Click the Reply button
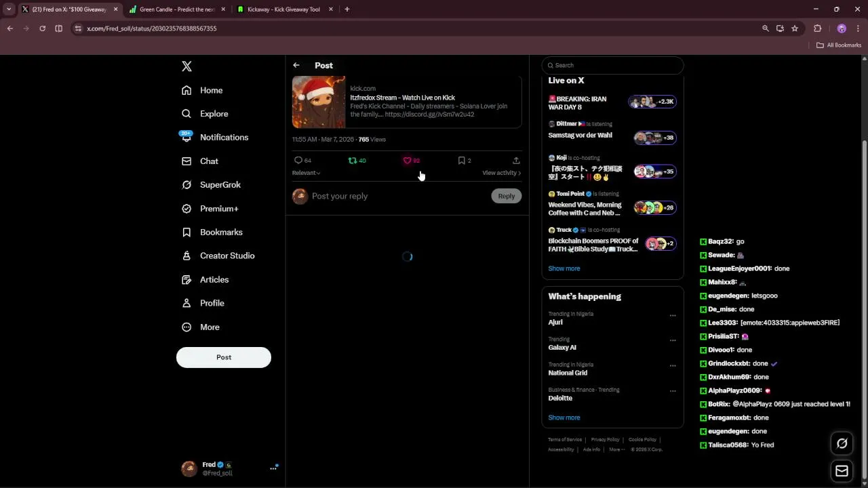This screenshot has width=868, height=488. coord(507,196)
